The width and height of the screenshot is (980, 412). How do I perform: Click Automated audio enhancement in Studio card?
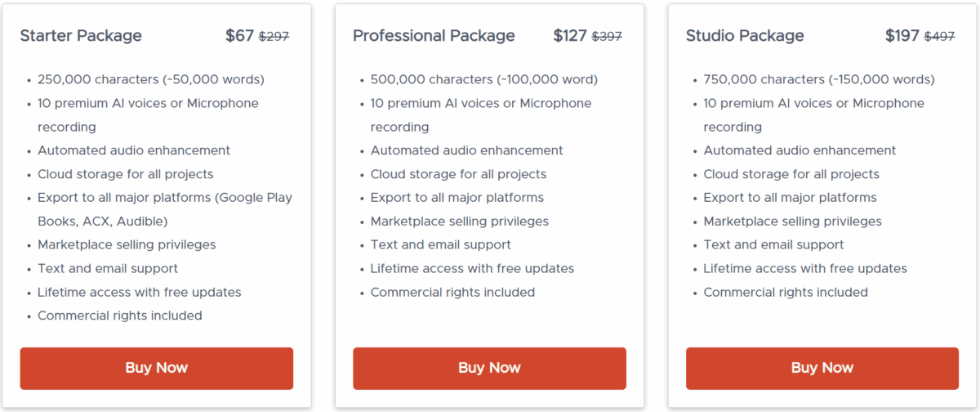[x=800, y=150]
